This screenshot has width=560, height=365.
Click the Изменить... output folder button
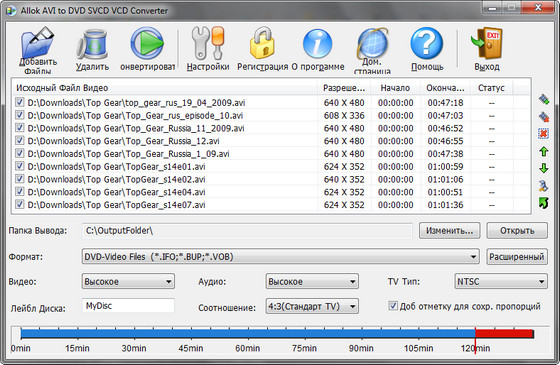click(449, 231)
